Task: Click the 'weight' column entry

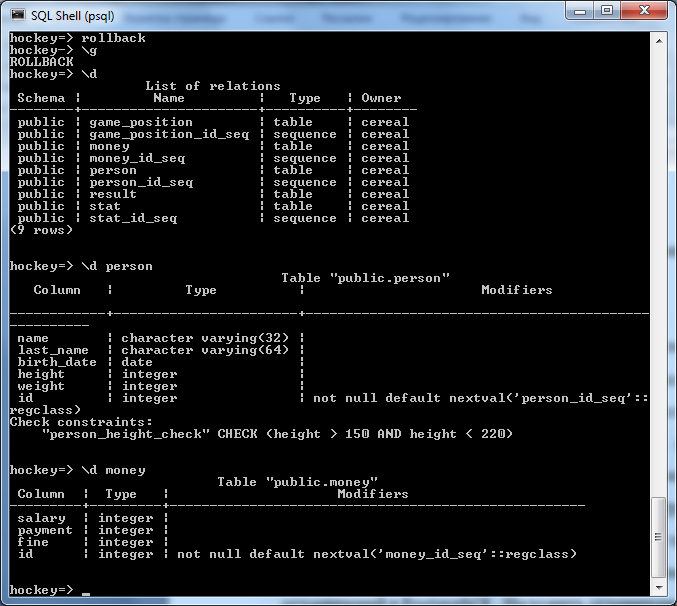Action: [41, 386]
